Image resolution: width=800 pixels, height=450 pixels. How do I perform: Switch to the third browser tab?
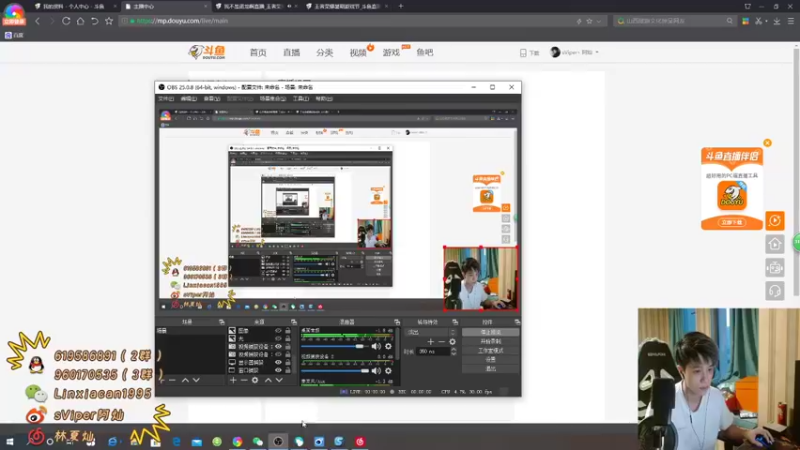[254, 7]
